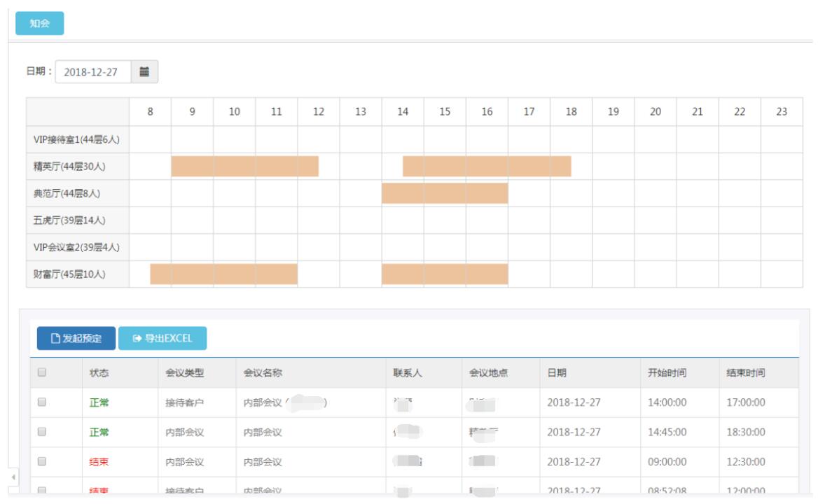Click the 导出EXCEL export button
825x504 pixels.
click(x=162, y=338)
